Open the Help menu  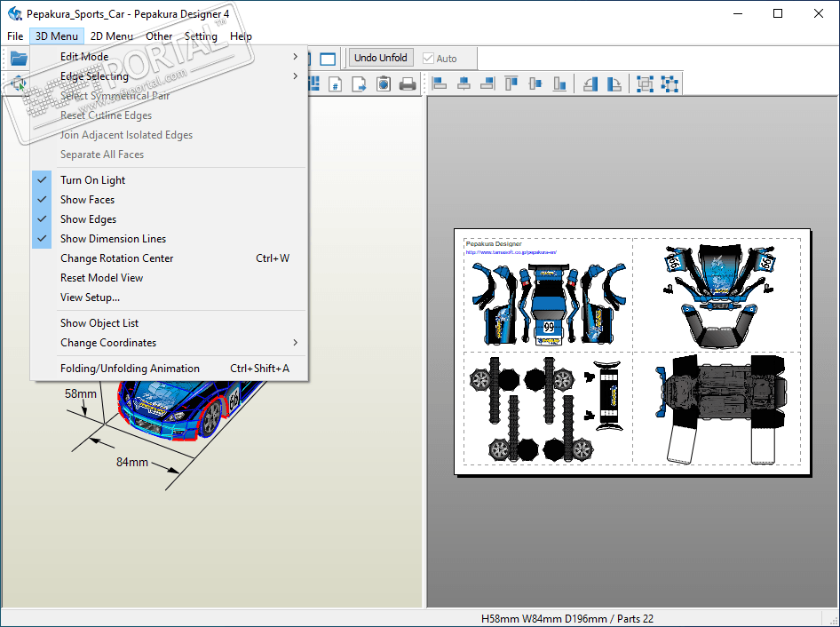click(x=241, y=36)
